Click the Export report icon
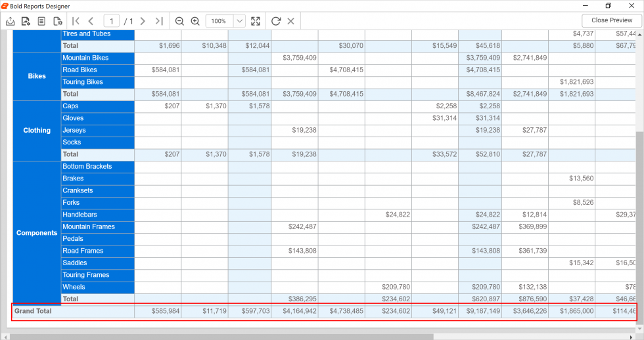 pyautogui.click(x=11, y=21)
